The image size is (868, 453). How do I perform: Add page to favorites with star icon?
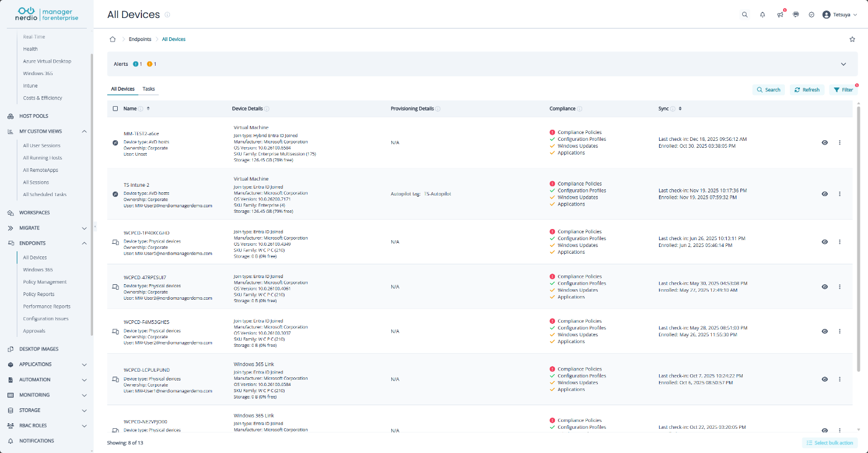(x=852, y=39)
